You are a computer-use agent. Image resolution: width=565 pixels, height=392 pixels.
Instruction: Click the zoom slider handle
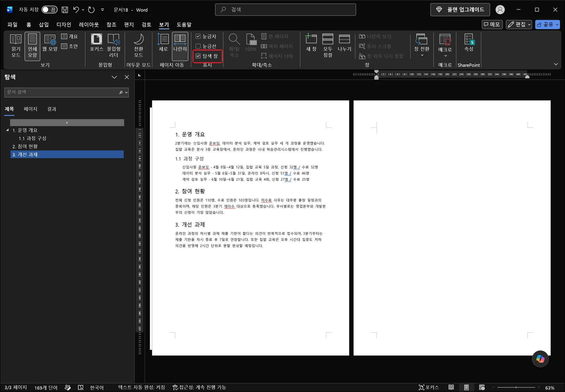[x=516, y=387]
